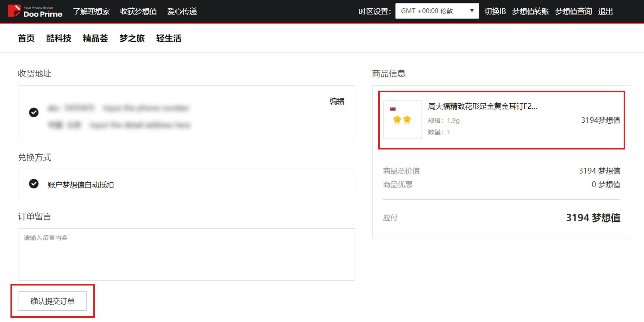The height and width of the screenshot is (322, 644).
Task: Click the gold earring product thumbnail
Action: (402, 120)
